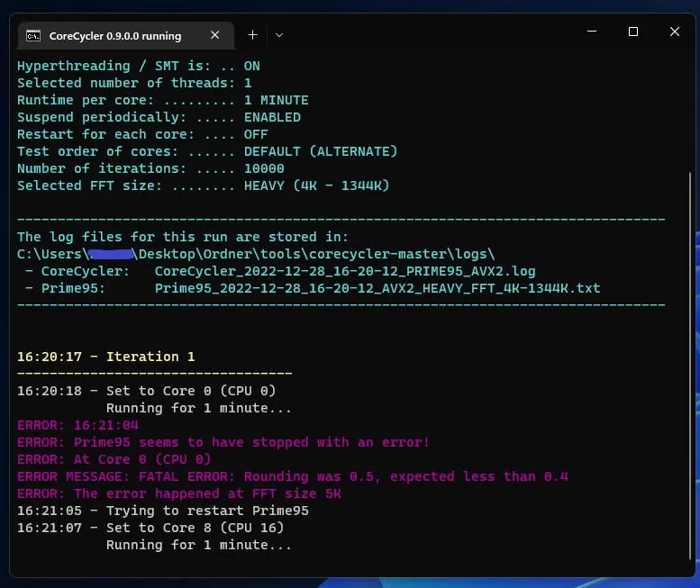Click 'Number of iterations' 10000 line
The height and width of the screenshot is (588, 700).
[x=150, y=168]
